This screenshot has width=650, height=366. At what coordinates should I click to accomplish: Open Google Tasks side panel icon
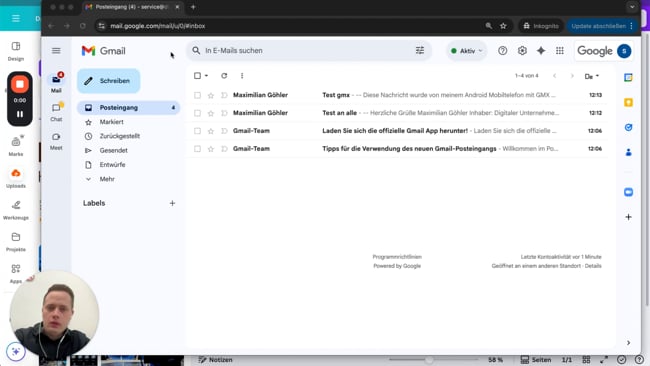pos(628,127)
